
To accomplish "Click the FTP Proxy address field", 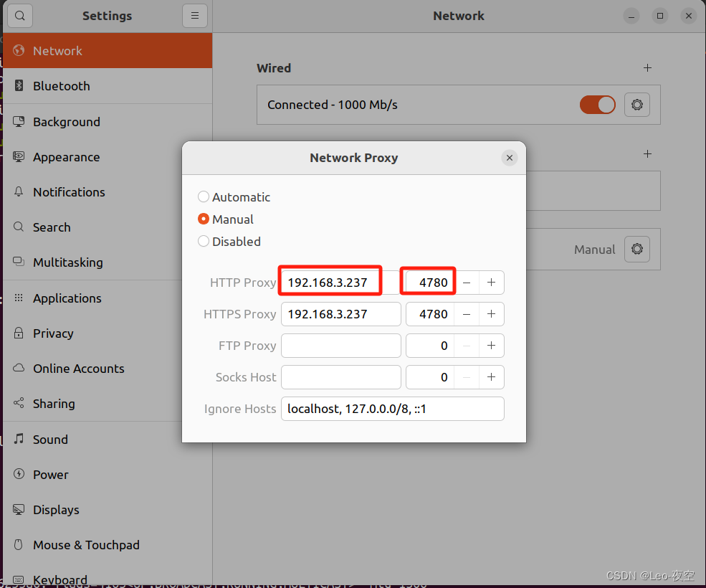I will point(341,345).
